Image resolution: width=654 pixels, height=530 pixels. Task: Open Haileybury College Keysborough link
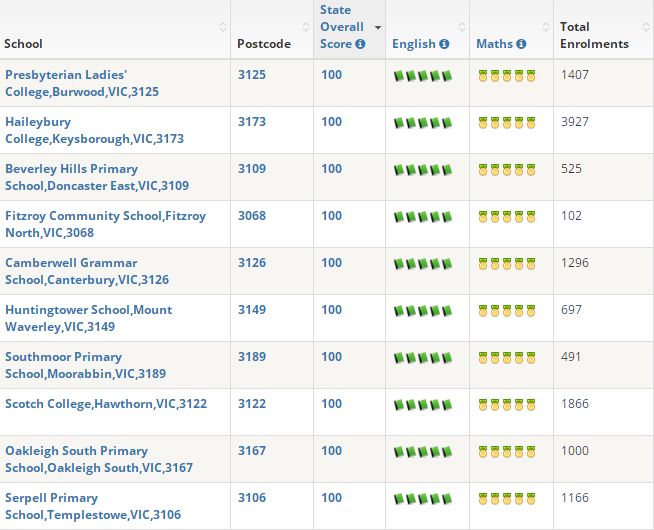(95, 130)
